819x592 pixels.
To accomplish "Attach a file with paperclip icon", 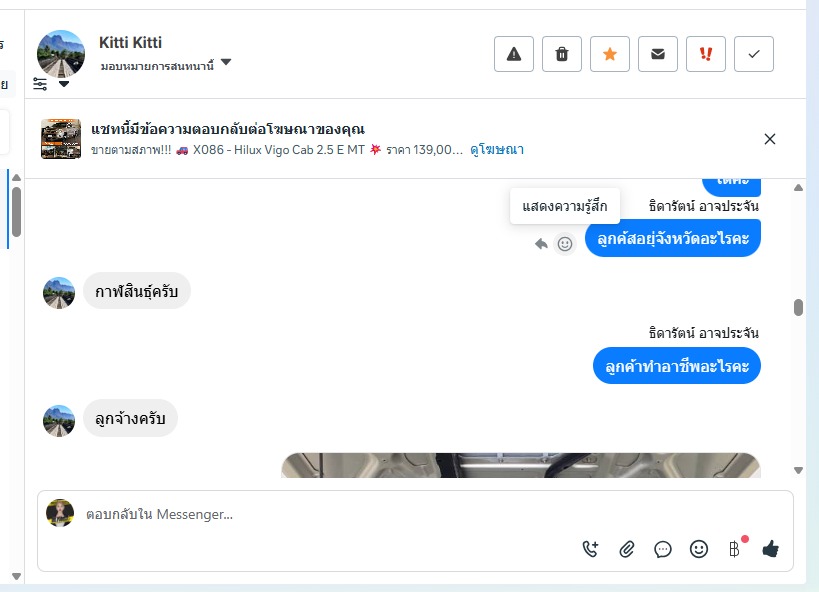I will (x=627, y=548).
